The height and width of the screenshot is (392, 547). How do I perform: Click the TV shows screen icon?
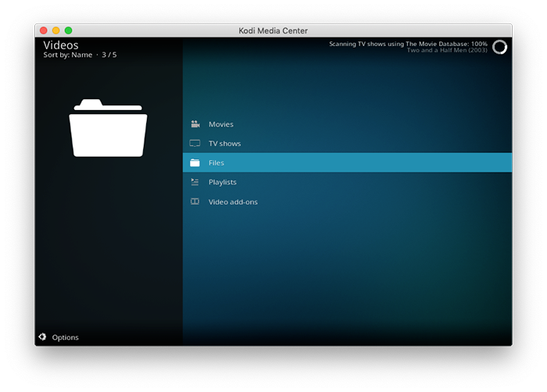click(x=195, y=144)
